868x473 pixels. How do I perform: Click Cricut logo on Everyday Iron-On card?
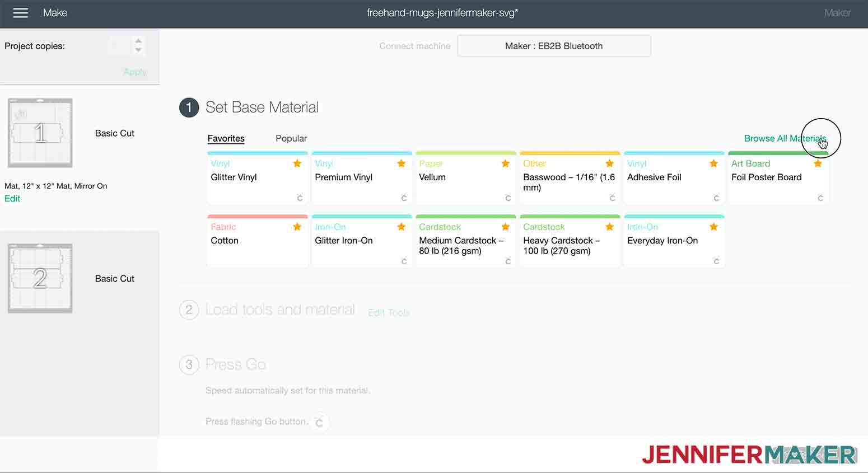pyautogui.click(x=716, y=261)
